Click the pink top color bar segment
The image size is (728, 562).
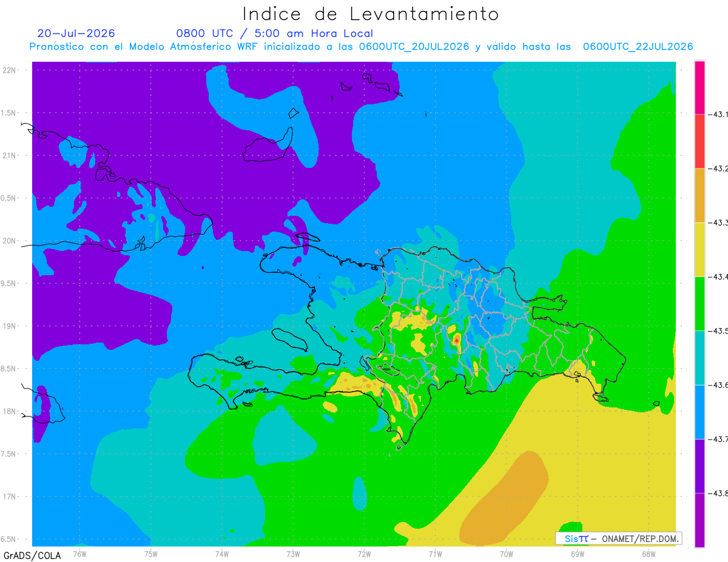click(x=699, y=87)
